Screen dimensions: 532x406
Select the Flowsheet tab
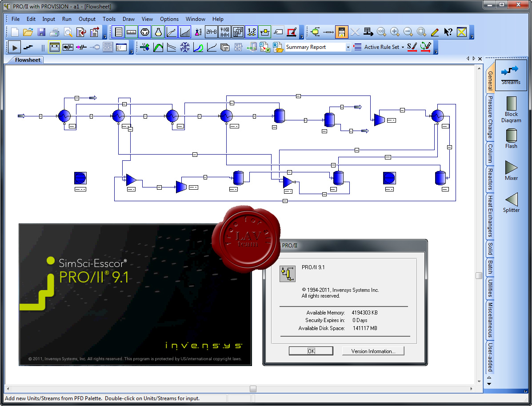coord(28,60)
